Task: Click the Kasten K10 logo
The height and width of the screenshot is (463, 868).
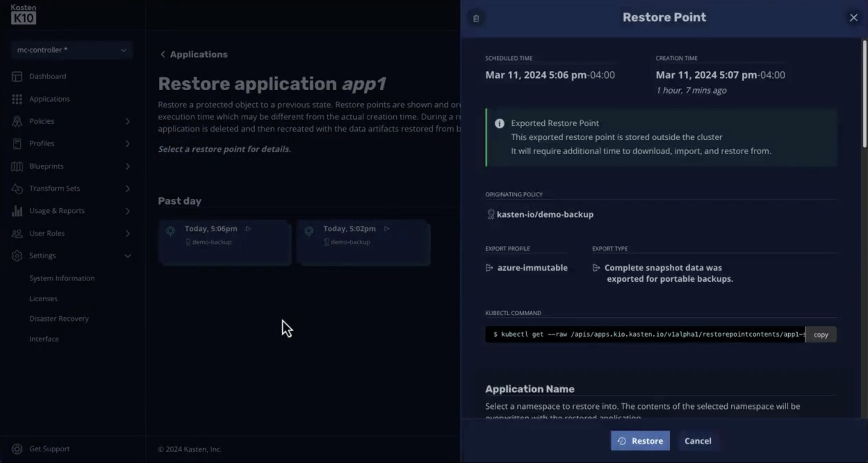Action: click(23, 14)
